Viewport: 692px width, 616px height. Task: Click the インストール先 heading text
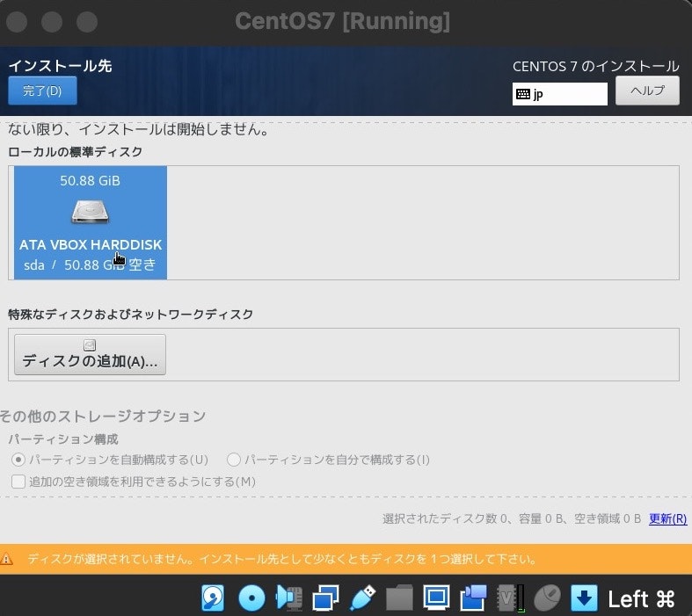coord(60,66)
